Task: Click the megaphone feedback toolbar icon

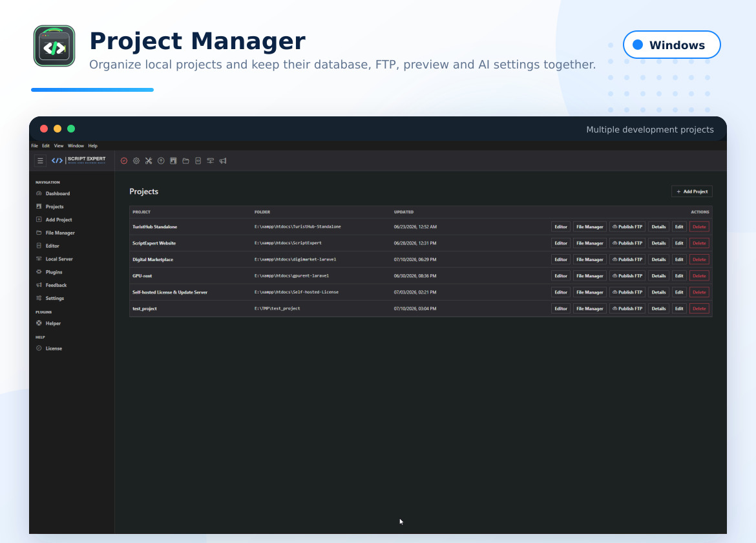Action: click(223, 161)
